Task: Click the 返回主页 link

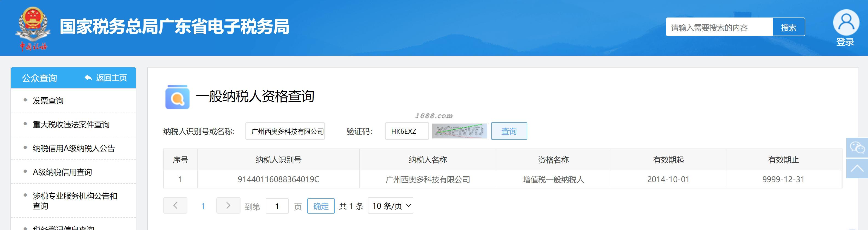Action: click(111, 78)
